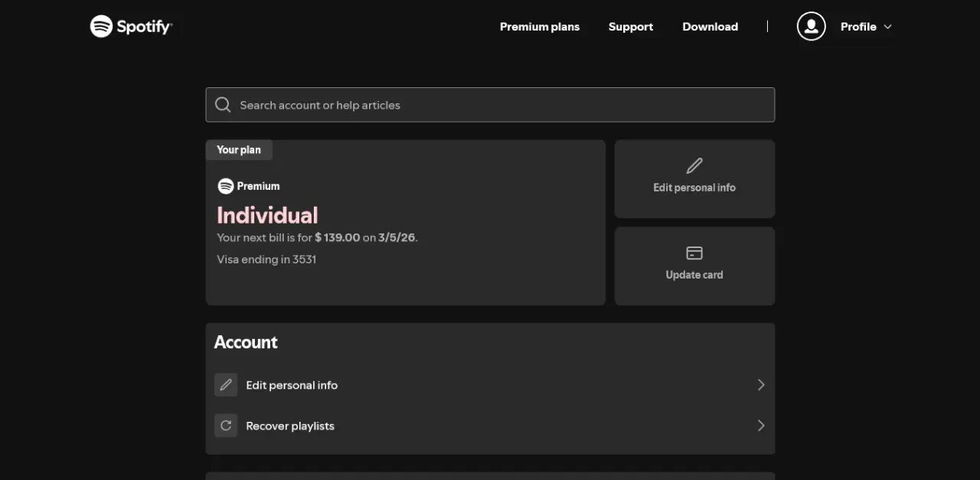This screenshot has height=480, width=980.
Task: Open the Your plan card
Action: (406, 222)
